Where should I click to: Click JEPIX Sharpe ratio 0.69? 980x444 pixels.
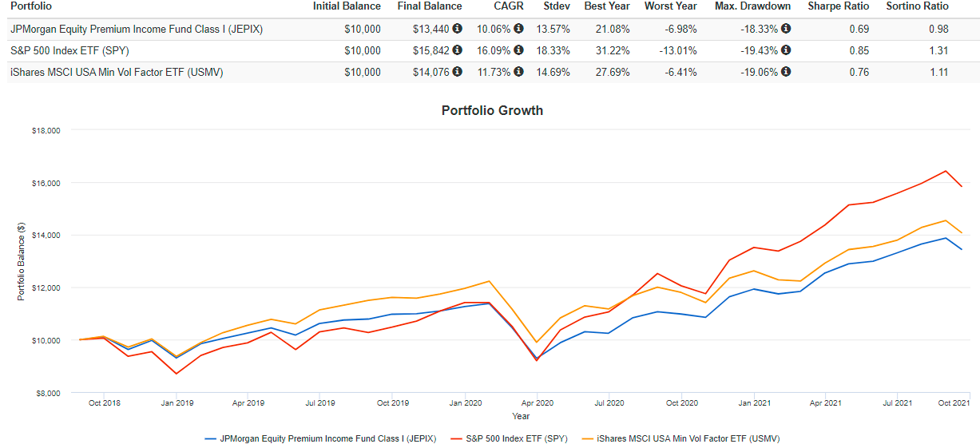[859, 30]
